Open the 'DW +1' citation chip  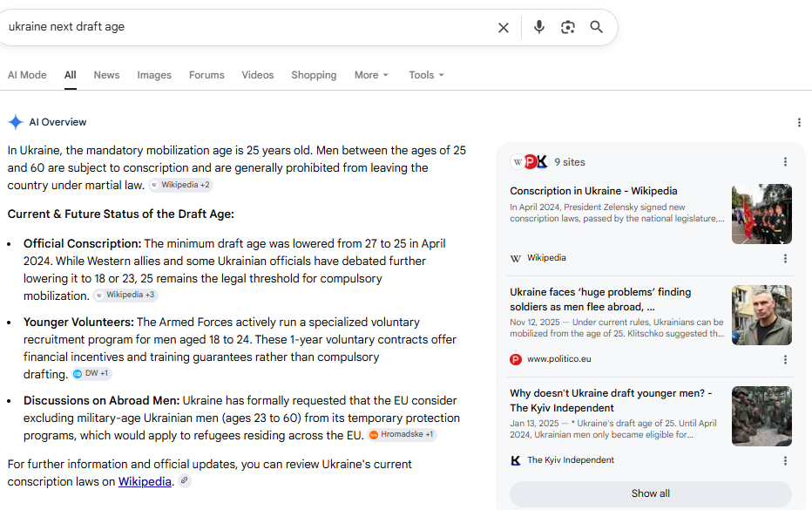pos(91,374)
